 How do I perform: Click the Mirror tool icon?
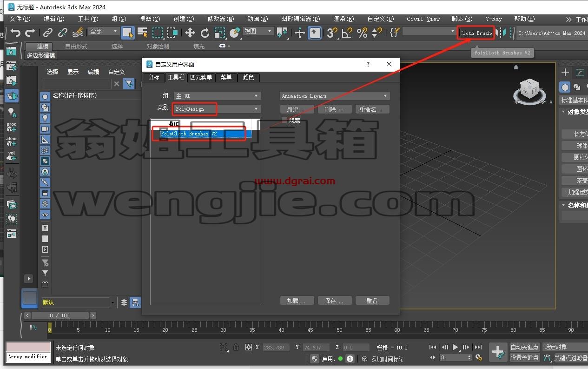point(501,33)
